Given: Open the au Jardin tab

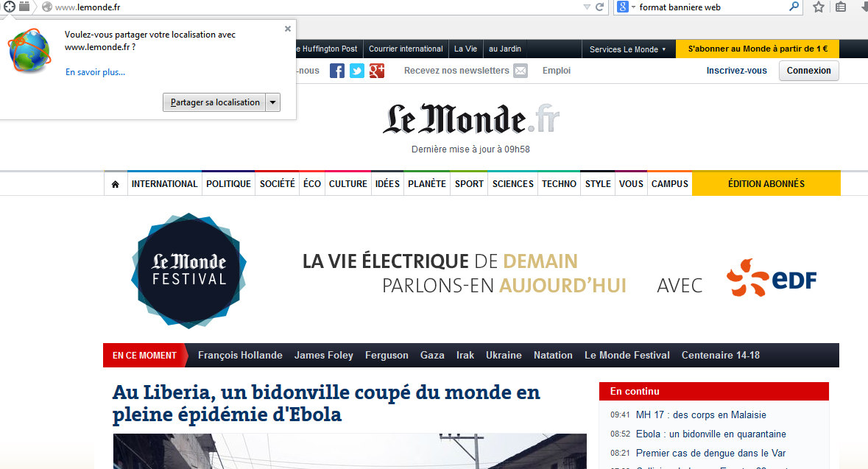Looking at the screenshot, I should (505, 49).
